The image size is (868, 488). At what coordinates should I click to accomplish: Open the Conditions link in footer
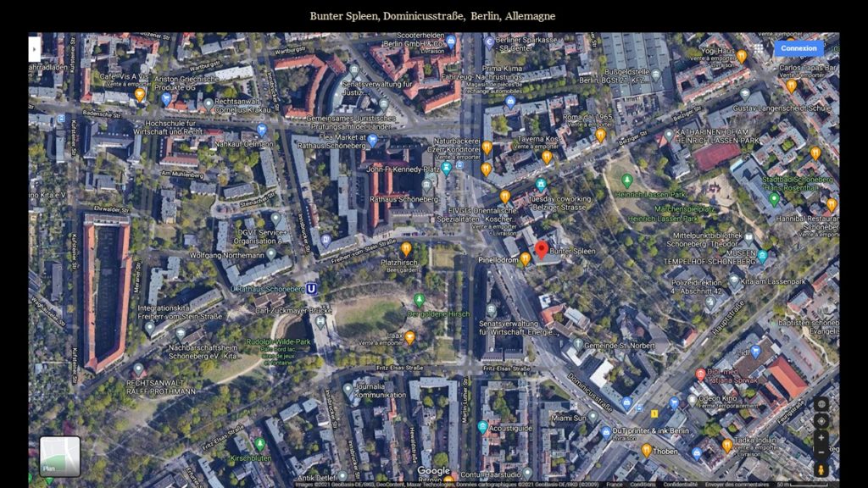pyautogui.click(x=643, y=484)
